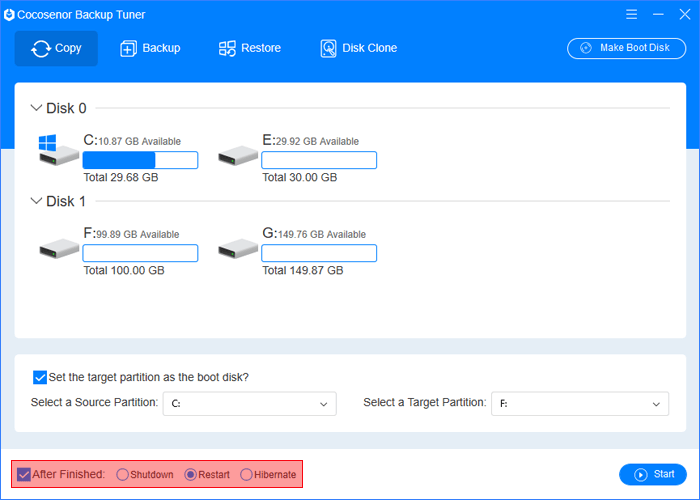Go to the Disk Clone tab
This screenshot has width=700, height=500.
click(358, 48)
